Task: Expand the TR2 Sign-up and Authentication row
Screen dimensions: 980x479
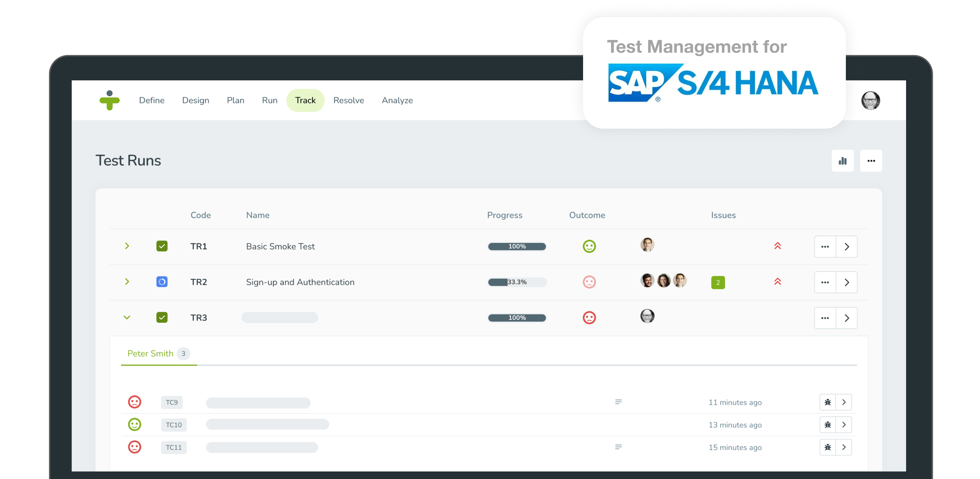Action: pyautogui.click(x=127, y=282)
